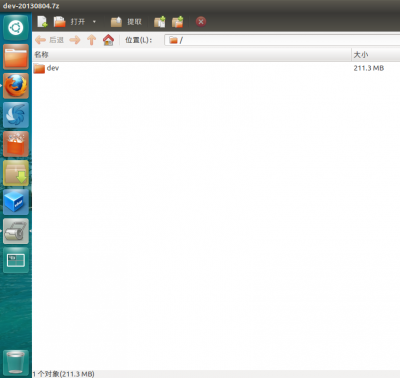Screen dimensions: 400x378
Task: Launch Firefox from the dock
Action: point(16,86)
